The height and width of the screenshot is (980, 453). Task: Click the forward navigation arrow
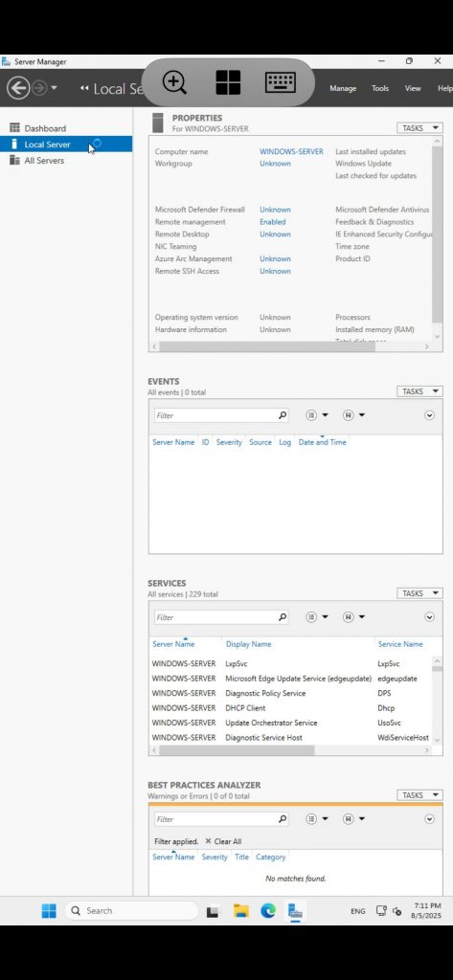39,88
